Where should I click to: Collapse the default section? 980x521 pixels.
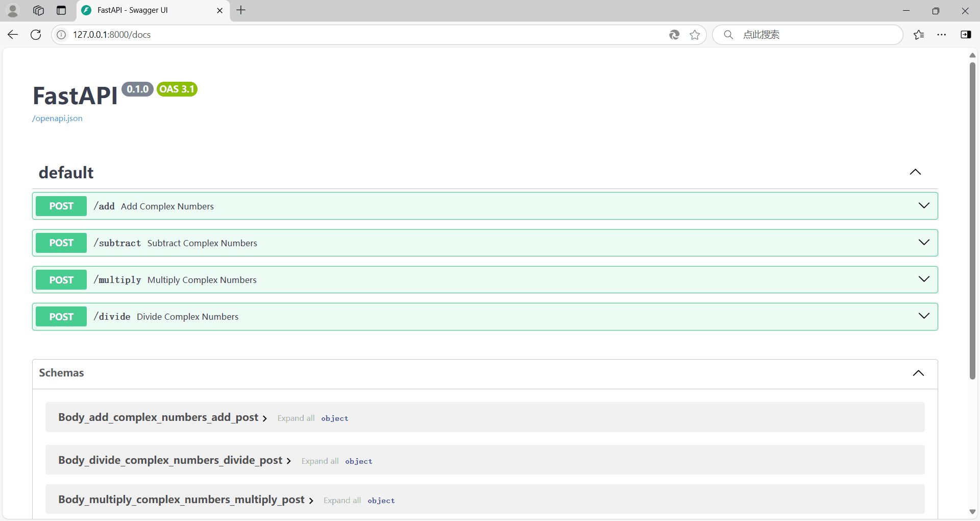(x=916, y=172)
